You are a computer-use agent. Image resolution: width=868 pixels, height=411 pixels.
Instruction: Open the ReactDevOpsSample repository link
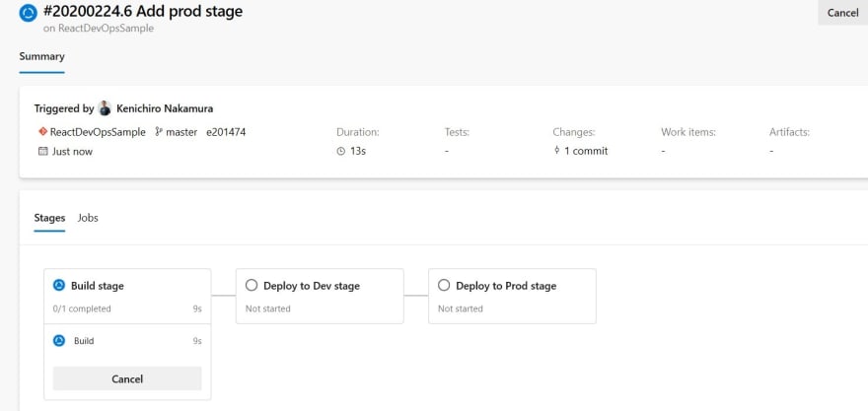click(98, 132)
